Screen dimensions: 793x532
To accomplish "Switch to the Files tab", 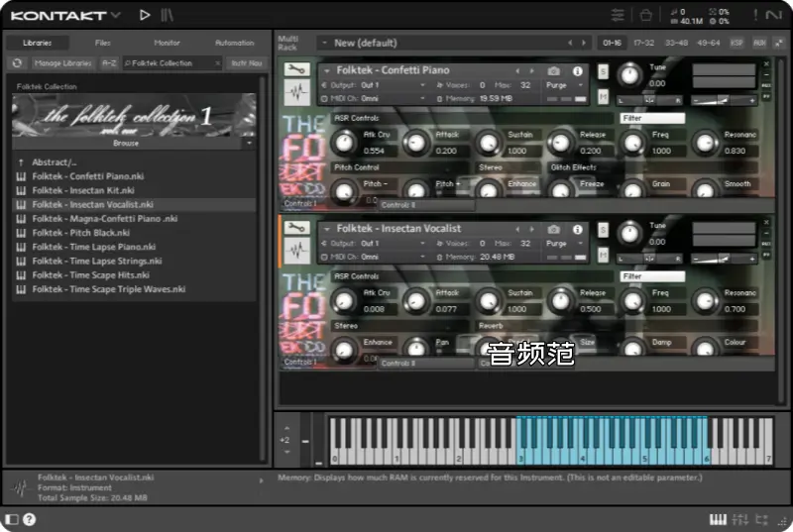I will click(103, 43).
